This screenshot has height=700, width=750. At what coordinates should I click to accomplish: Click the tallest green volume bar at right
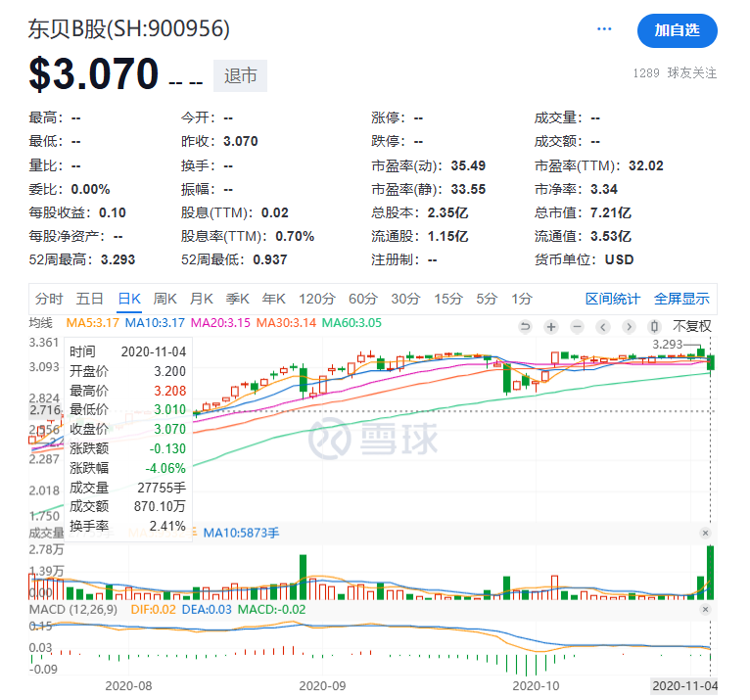710,573
